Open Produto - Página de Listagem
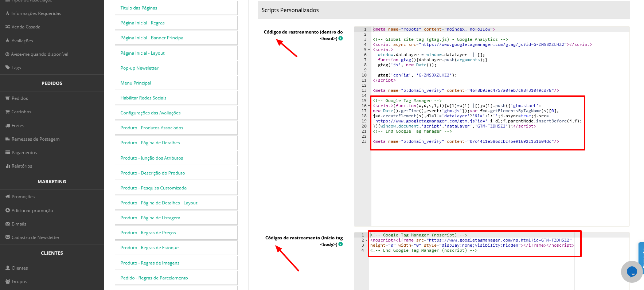 click(x=176, y=218)
